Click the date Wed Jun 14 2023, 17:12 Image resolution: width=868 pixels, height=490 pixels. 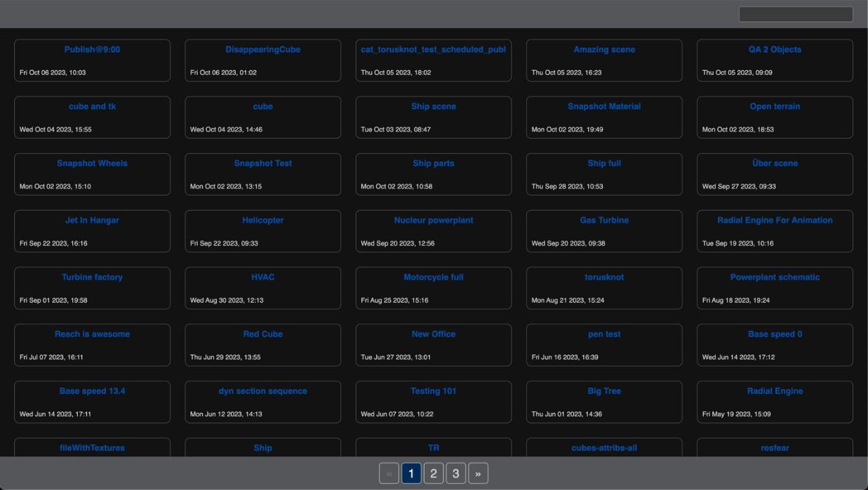(x=738, y=357)
